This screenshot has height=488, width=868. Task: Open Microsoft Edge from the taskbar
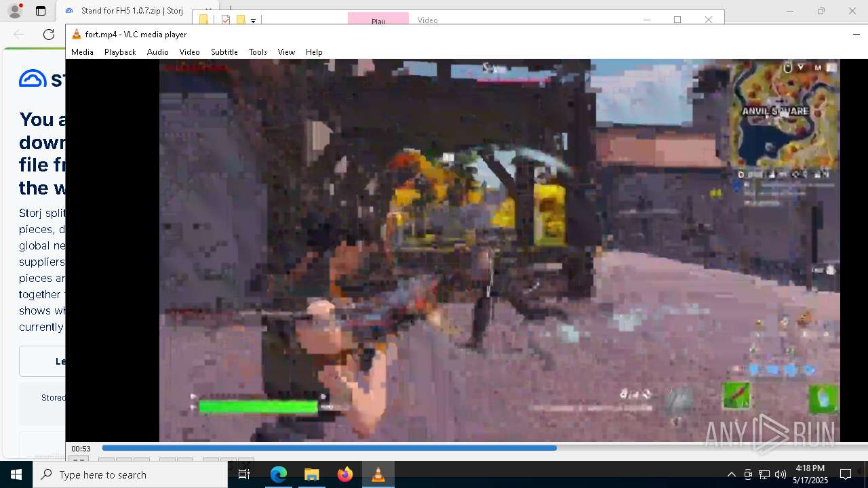(x=279, y=474)
